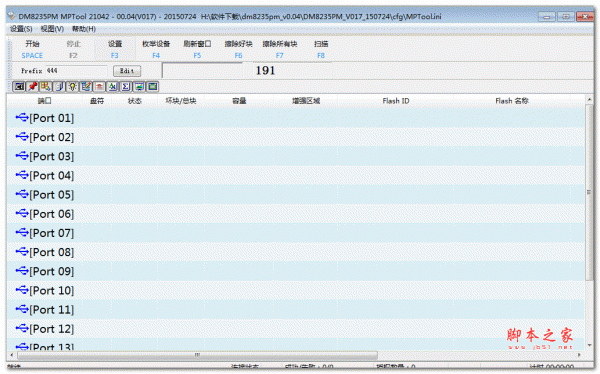Click the 擦除好块 F6 toolbar button
The width and height of the screenshot is (600, 374).
tap(238, 49)
